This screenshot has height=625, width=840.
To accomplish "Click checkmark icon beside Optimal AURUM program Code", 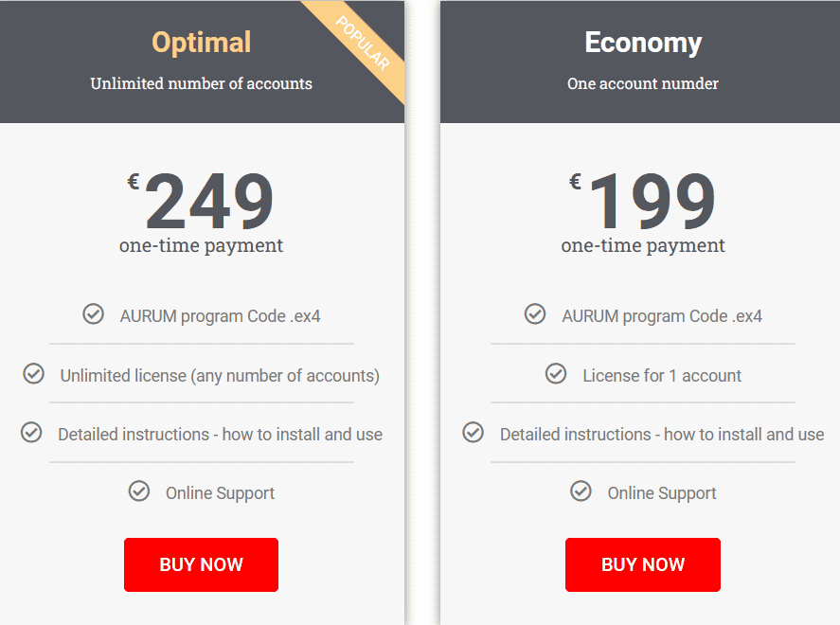I will click(x=93, y=313).
